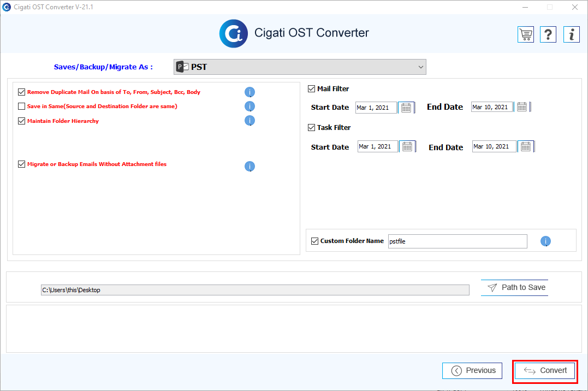Screen dimensions: 588x391
Task: Enable Save in Same folder checkbox
Action: [x=21, y=106]
